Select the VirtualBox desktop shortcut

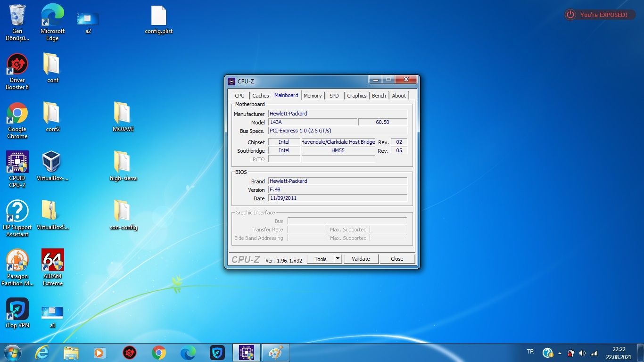[x=53, y=163]
